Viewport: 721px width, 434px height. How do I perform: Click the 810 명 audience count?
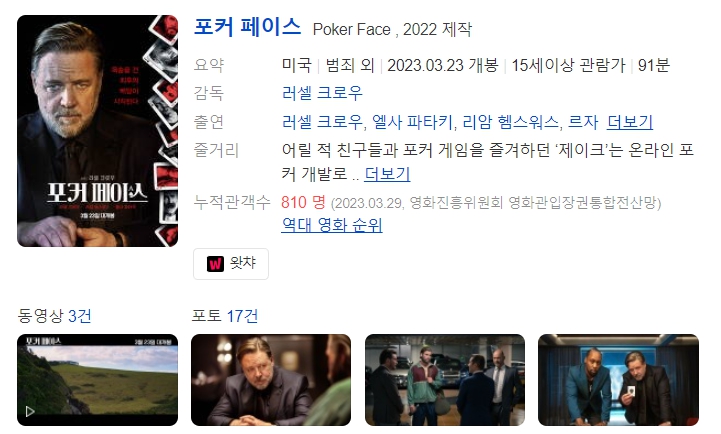[303, 202]
